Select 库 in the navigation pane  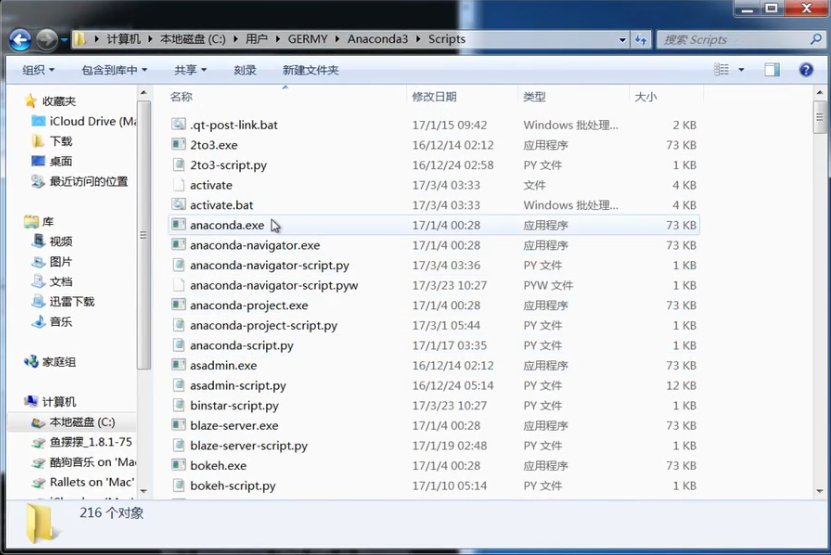coord(39,222)
